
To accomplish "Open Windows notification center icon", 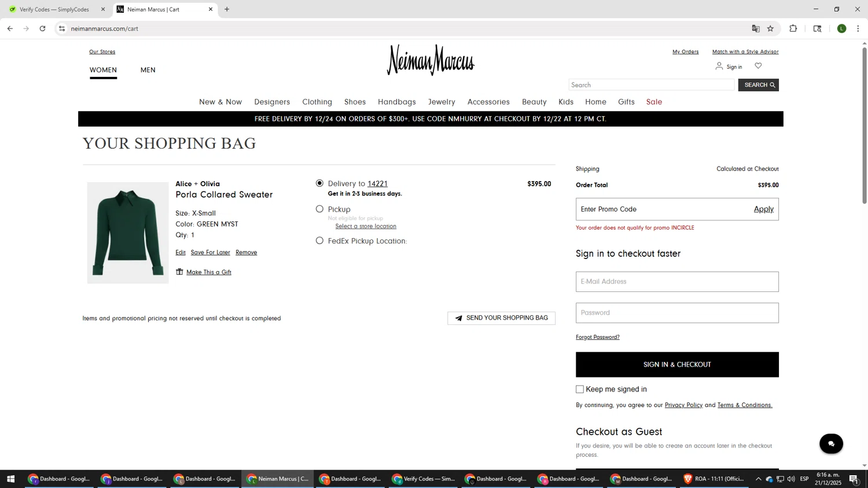I will click(x=854, y=479).
